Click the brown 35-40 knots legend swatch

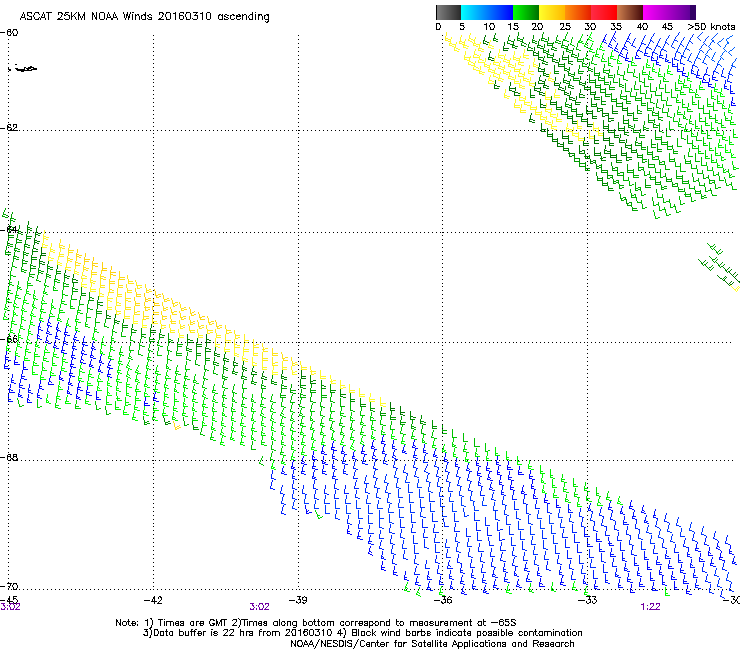coord(630,12)
